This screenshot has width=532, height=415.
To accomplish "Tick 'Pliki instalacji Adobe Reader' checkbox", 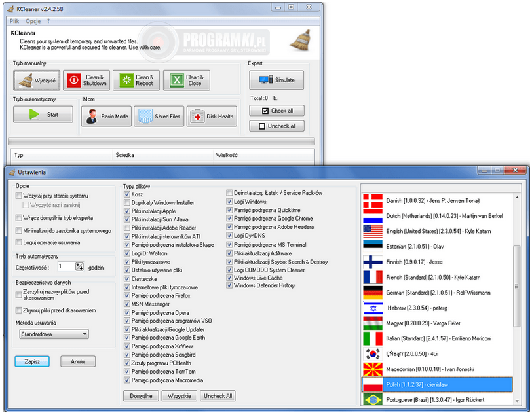I will tap(127, 228).
